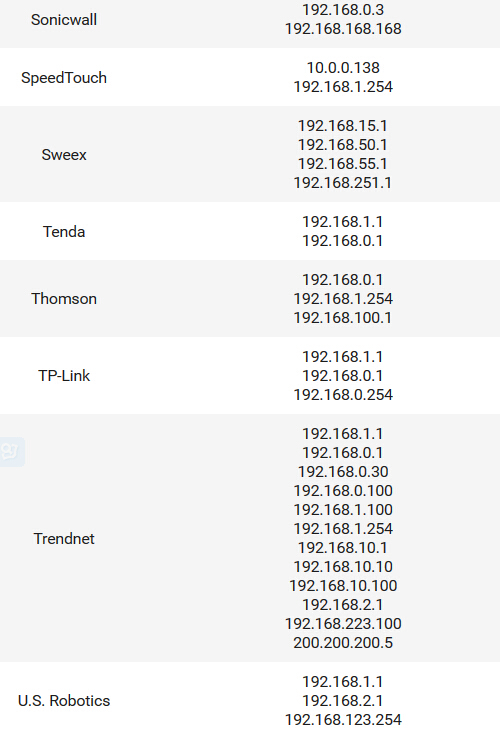Click the translate icon at left edge
The height and width of the screenshot is (730, 500).
[x=11, y=452]
